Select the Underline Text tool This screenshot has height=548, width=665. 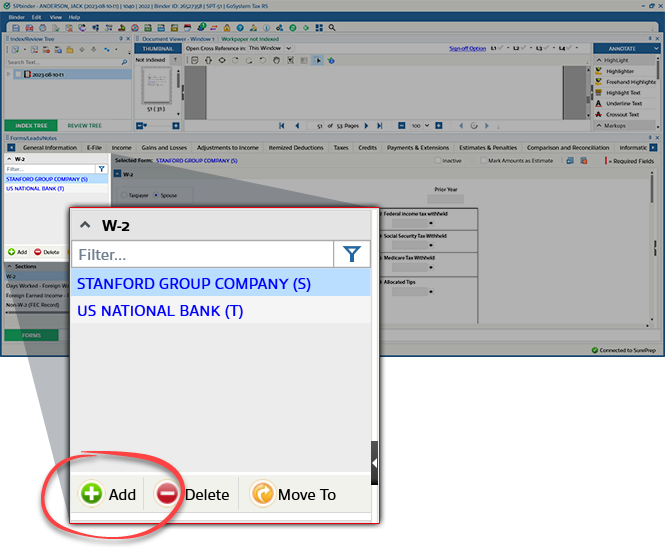tap(619, 103)
